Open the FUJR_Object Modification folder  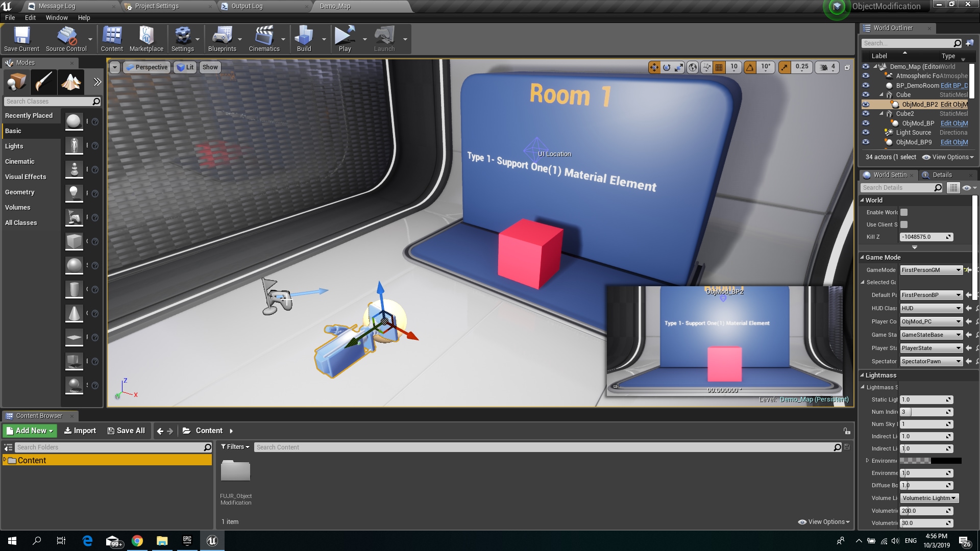[235, 470]
